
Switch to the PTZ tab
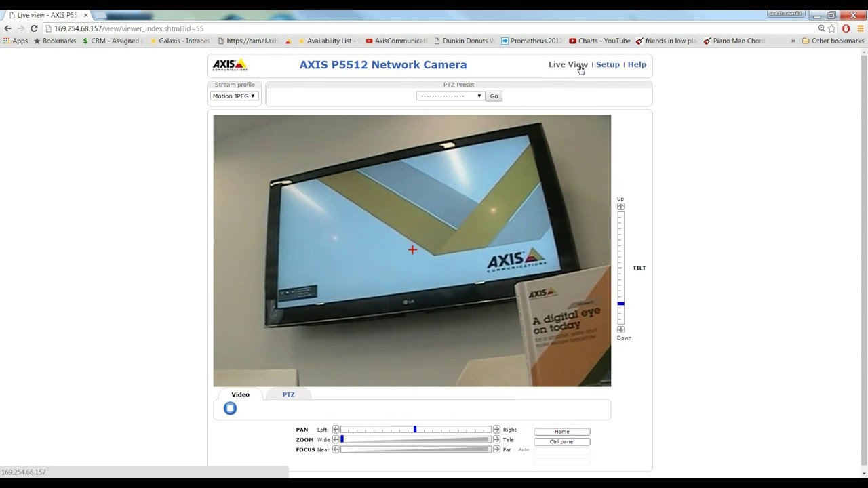tap(288, 394)
